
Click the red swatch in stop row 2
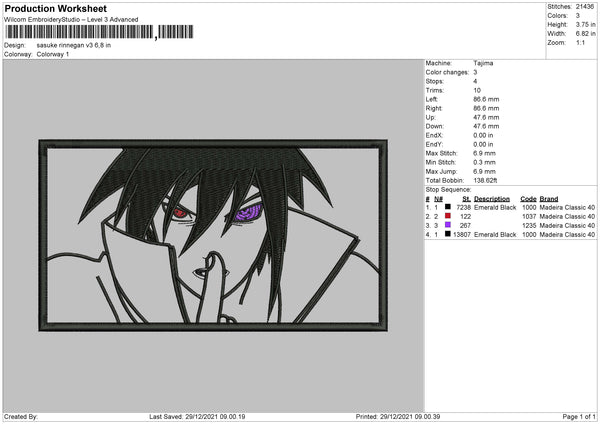[448, 216]
